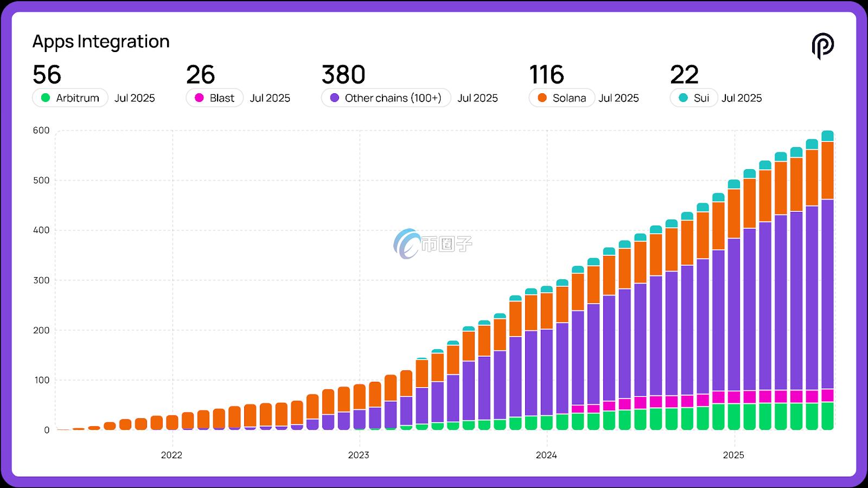This screenshot has height=488, width=868.
Task: Select the Other chains (100+) legend text
Action: 393,98
